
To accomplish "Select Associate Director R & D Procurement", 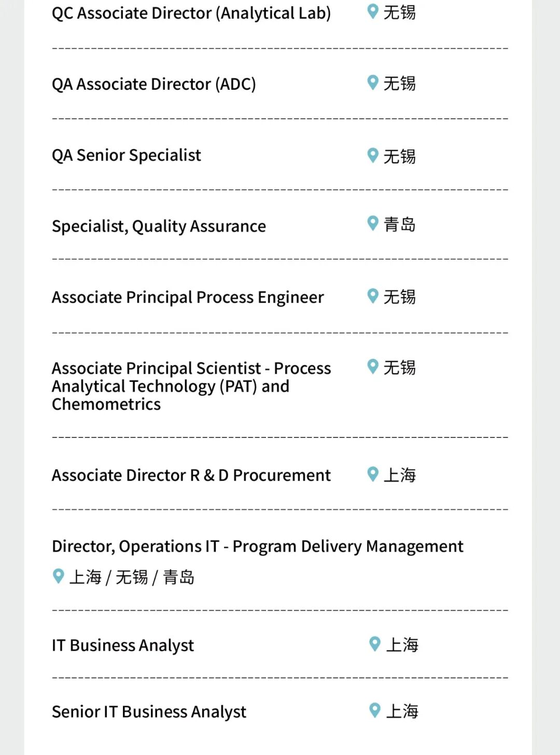I will click(191, 475).
